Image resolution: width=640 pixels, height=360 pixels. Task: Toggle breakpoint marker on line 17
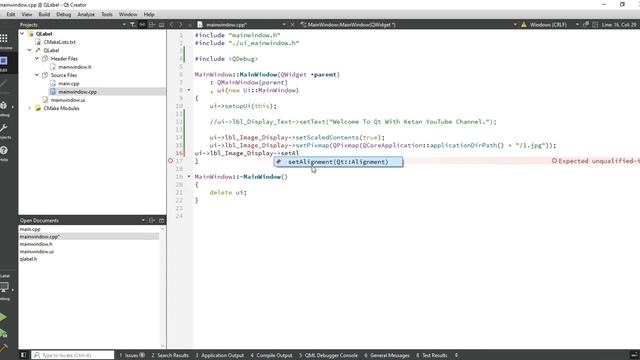(171, 161)
